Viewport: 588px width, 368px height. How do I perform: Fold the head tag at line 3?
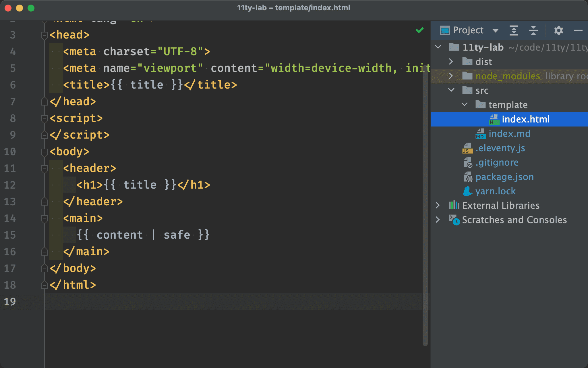tap(44, 35)
